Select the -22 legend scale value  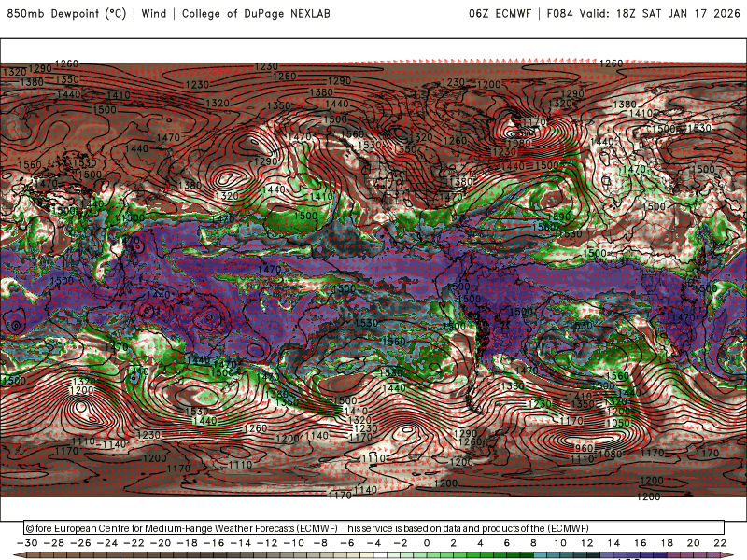click(134, 543)
